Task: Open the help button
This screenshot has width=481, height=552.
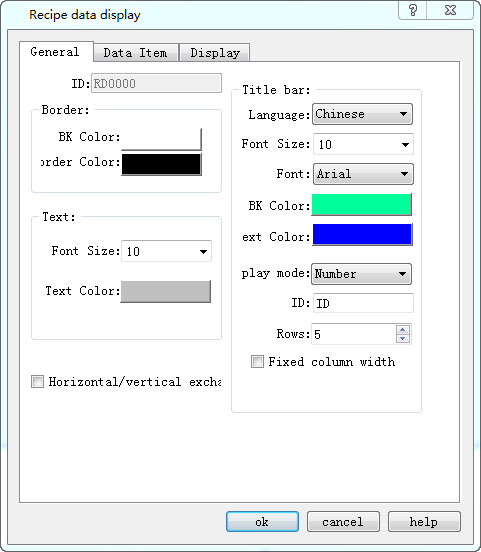Action: [x=424, y=522]
